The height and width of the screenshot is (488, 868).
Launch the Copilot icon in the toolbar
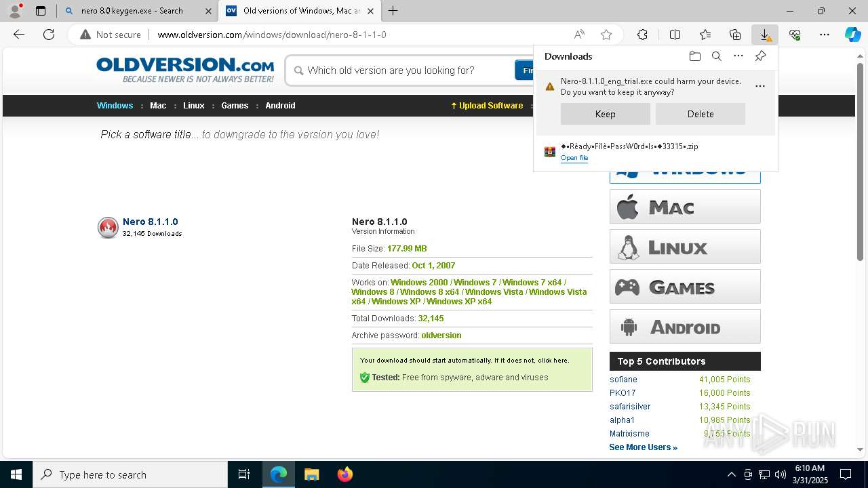852,35
